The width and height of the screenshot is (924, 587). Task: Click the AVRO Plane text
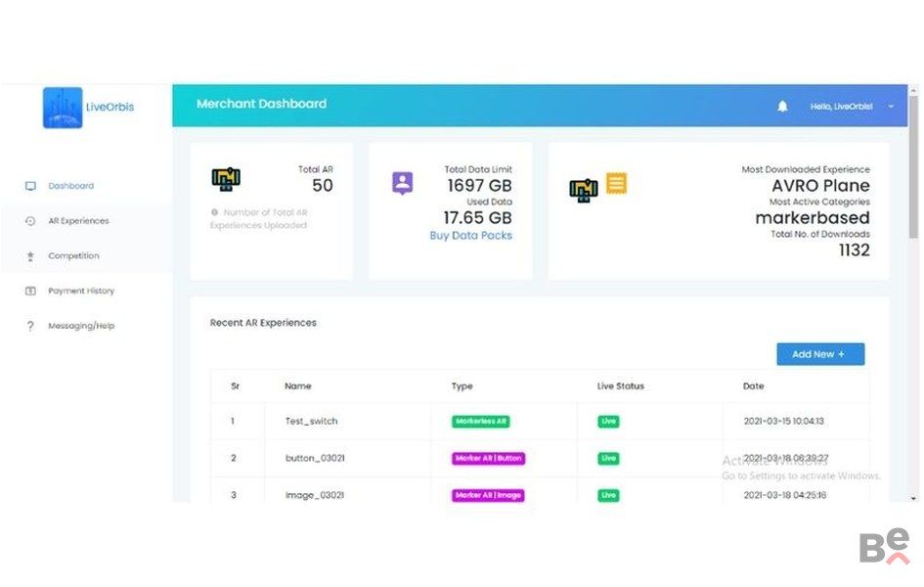[821, 186]
